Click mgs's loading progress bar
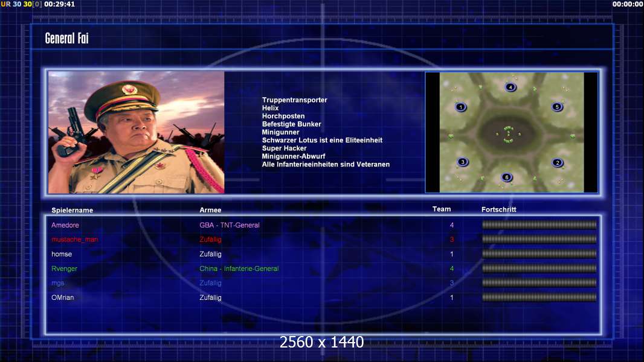644x362 pixels. [539, 283]
